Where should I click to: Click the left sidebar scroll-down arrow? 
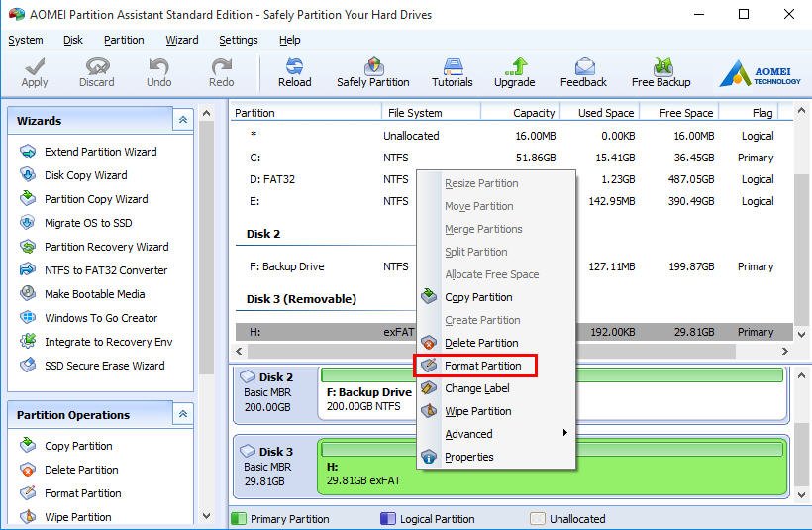206,516
